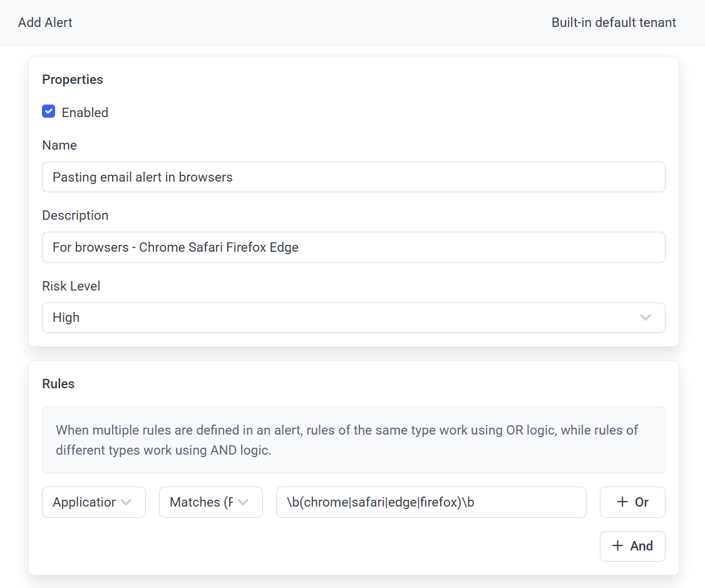Image resolution: width=705 pixels, height=588 pixels.
Task: Click the Built-in default tenant label
Action: click(x=614, y=23)
